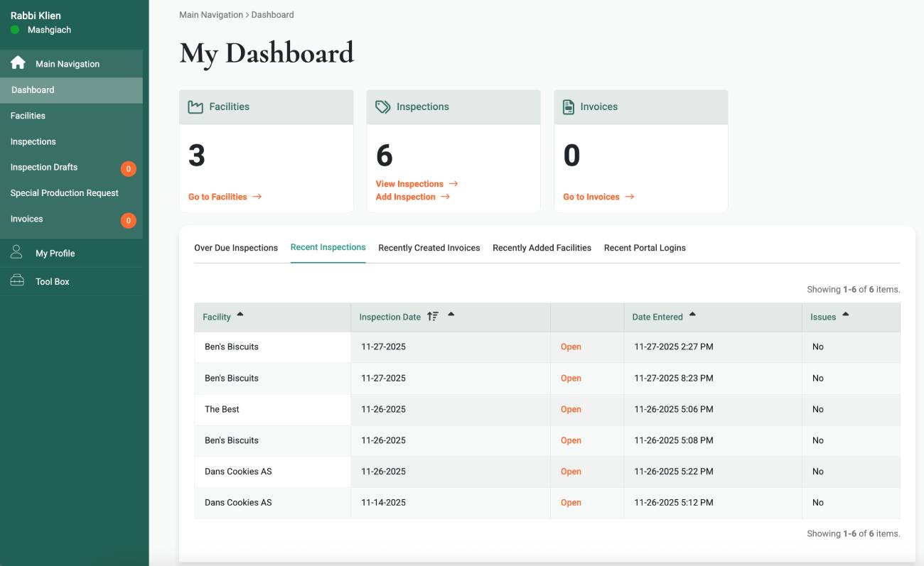Click the folder icon on the Facilities card
Viewport: 924px width, 566px height.
point(195,106)
